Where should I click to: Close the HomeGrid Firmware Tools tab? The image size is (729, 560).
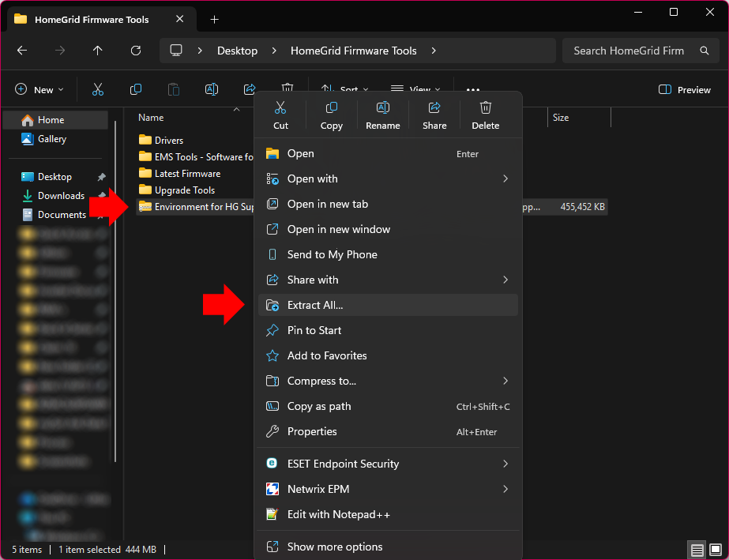tap(179, 19)
